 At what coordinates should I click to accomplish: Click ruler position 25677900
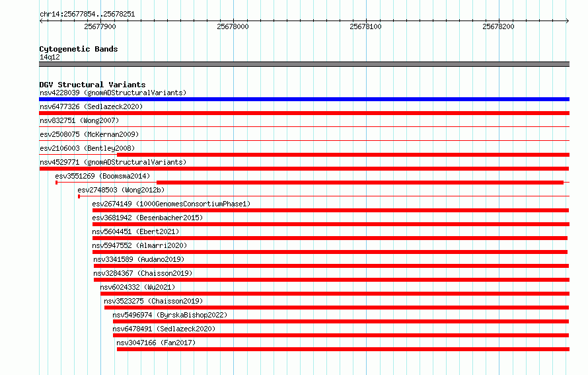[x=100, y=26]
